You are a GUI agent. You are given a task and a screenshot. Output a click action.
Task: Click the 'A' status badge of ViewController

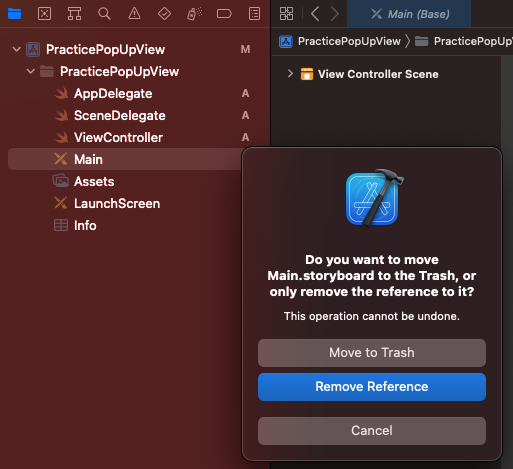tap(245, 137)
